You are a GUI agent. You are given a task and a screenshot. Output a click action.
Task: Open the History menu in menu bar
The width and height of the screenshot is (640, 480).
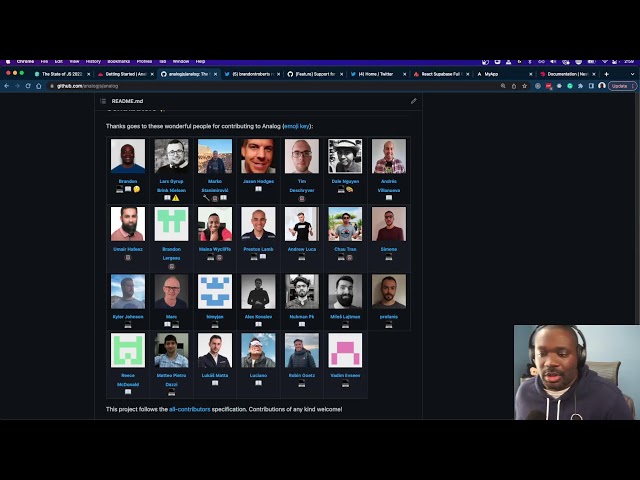point(92,61)
